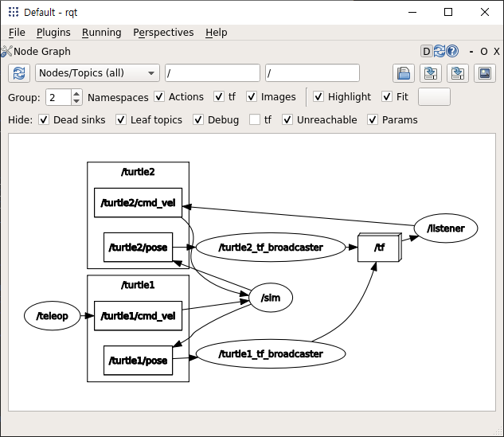The image size is (504, 437).
Task: Maximize the rqt window
Action: tap(448, 12)
